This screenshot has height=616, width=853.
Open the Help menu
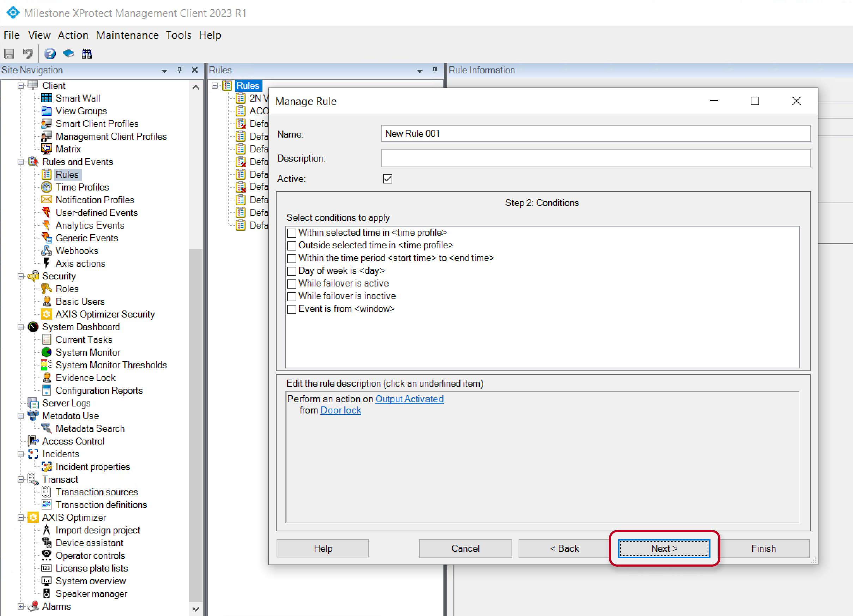[210, 35]
